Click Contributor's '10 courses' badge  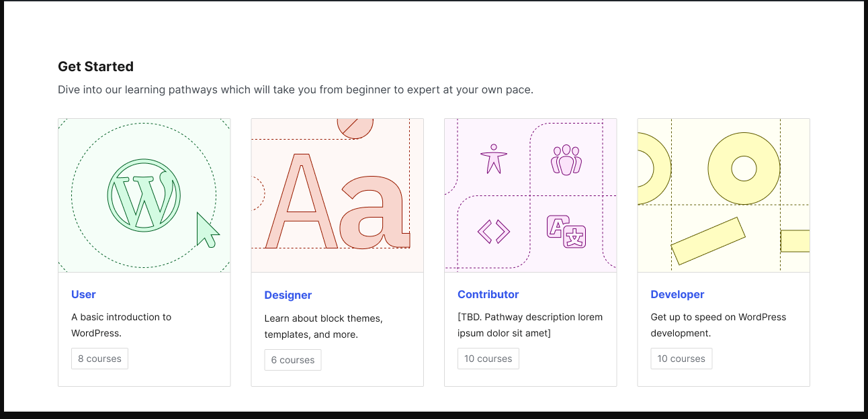pyautogui.click(x=488, y=359)
